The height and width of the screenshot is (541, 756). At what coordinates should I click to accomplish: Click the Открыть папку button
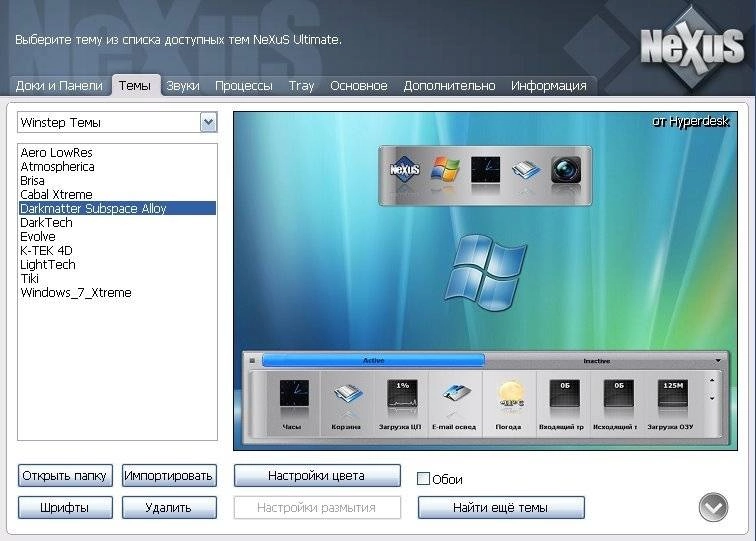(x=65, y=475)
